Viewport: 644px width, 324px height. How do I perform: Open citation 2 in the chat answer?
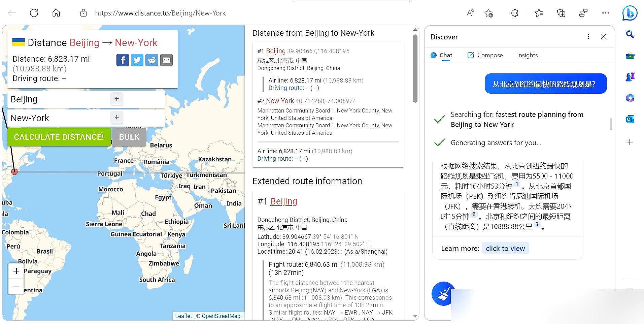tap(474, 215)
